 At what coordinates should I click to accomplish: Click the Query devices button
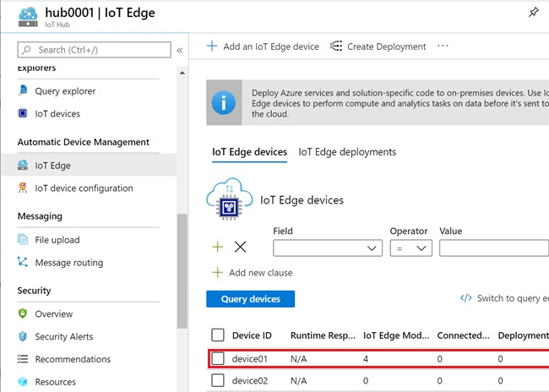tap(250, 299)
